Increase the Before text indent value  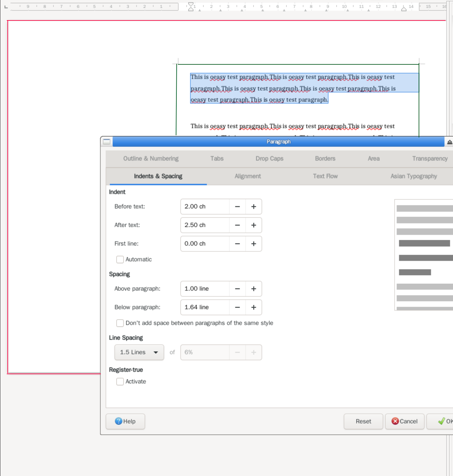254,206
